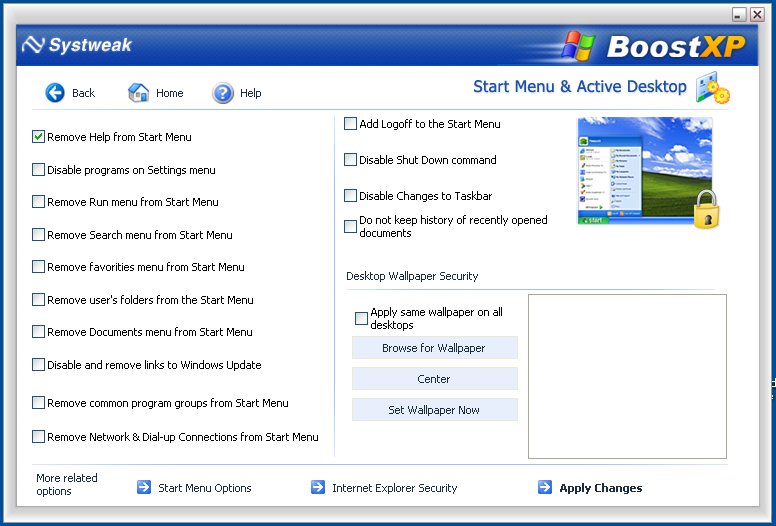Enable Disable Shut Down command
This screenshot has width=776, height=526.
tap(350, 160)
